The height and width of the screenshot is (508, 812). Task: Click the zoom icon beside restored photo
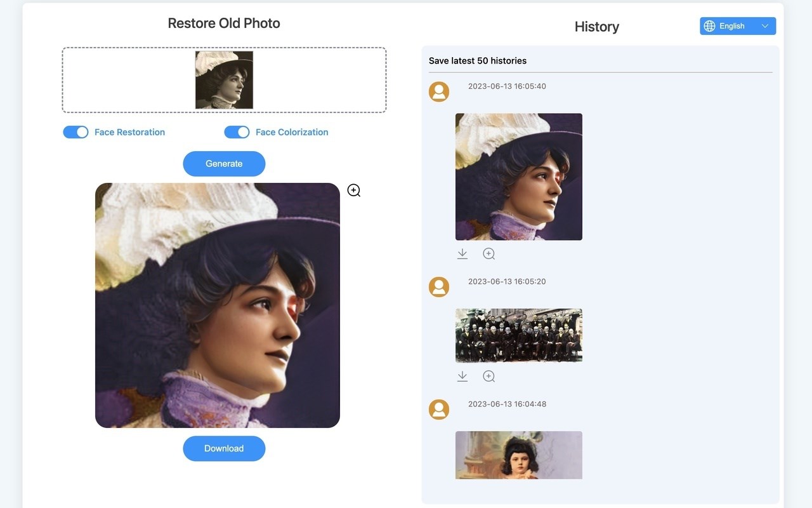[354, 190]
